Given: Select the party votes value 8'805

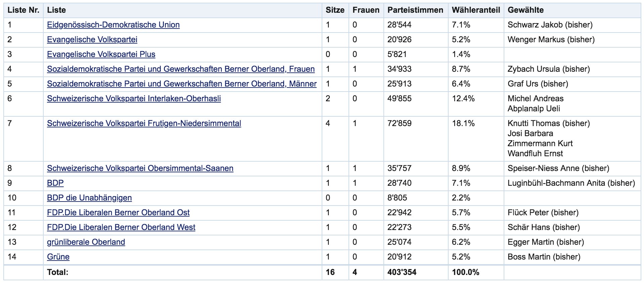Looking at the screenshot, I should coord(397,198).
